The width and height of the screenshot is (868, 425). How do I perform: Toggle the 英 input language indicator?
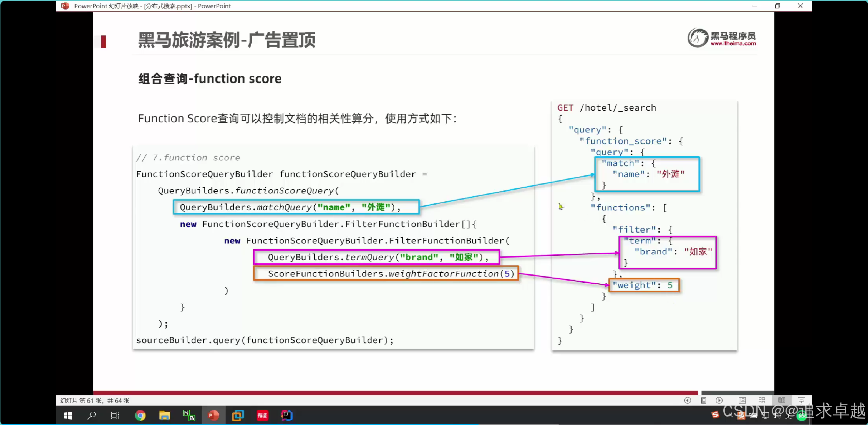click(788, 415)
